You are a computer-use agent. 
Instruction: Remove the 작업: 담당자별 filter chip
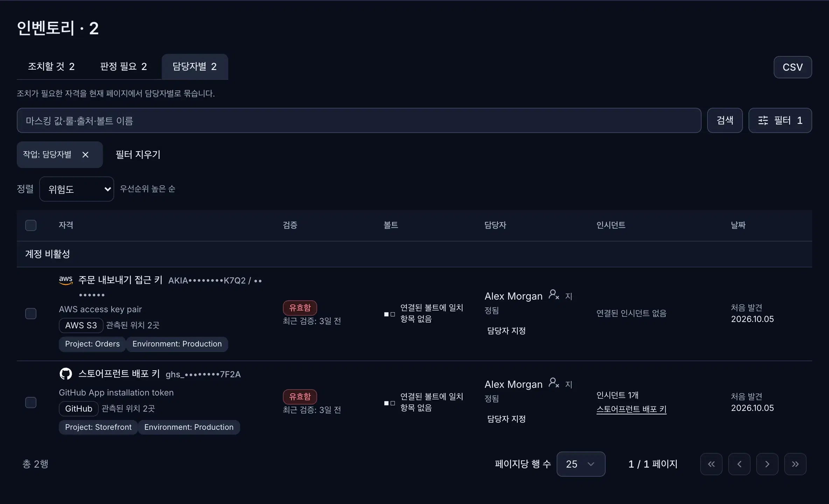pos(85,155)
